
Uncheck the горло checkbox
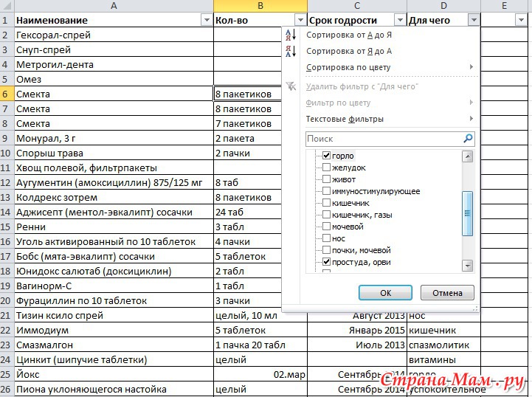coord(326,156)
